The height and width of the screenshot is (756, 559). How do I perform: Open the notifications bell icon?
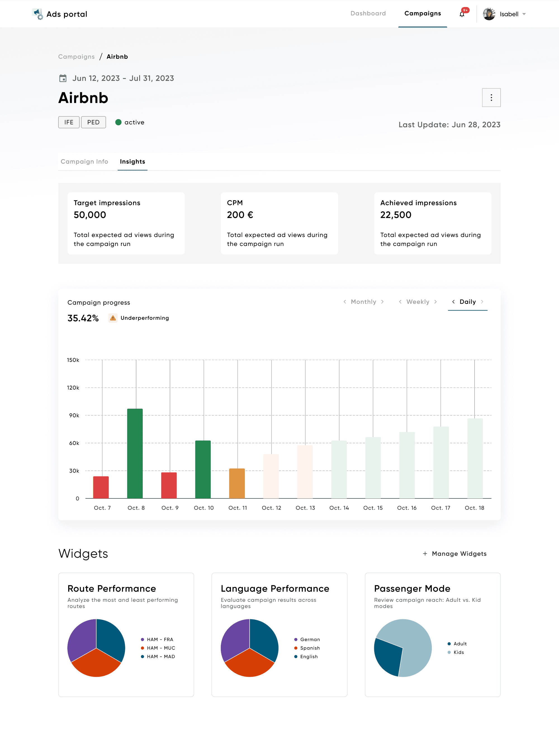[x=462, y=14]
